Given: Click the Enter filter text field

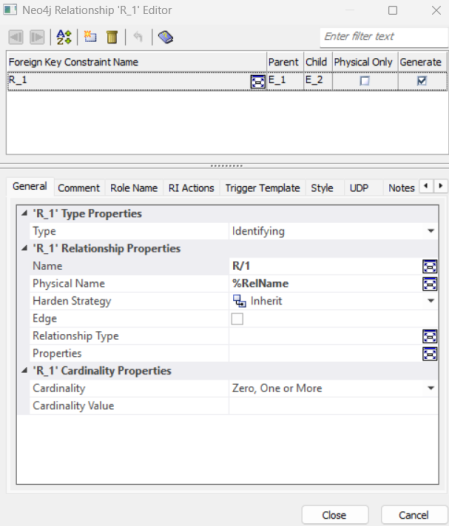Looking at the screenshot, I should (x=384, y=37).
